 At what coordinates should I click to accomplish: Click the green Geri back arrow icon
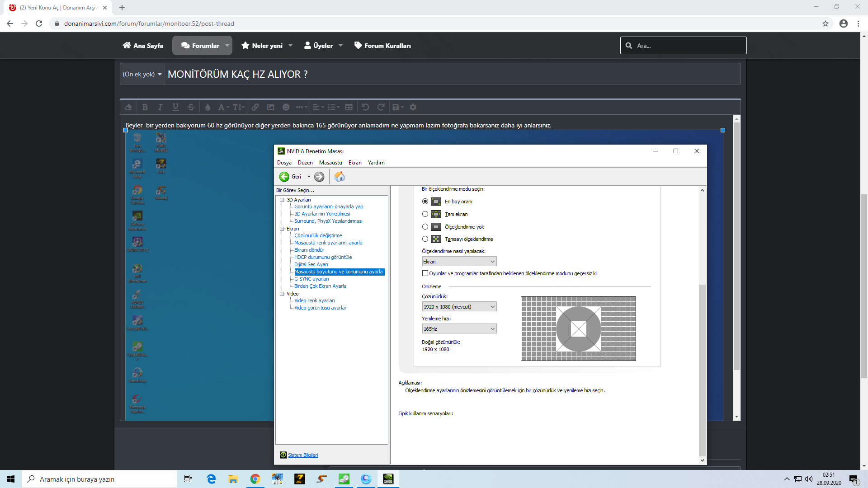(x=284, y=177)
